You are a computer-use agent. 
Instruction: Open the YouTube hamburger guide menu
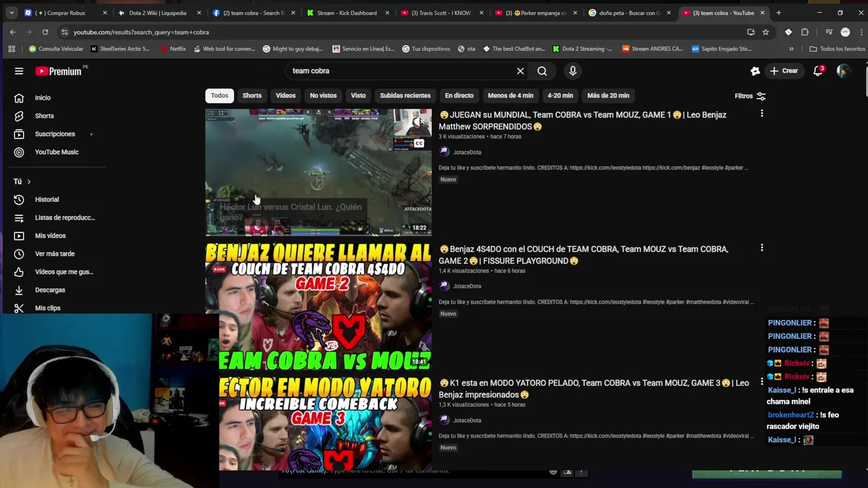[19, 71]
